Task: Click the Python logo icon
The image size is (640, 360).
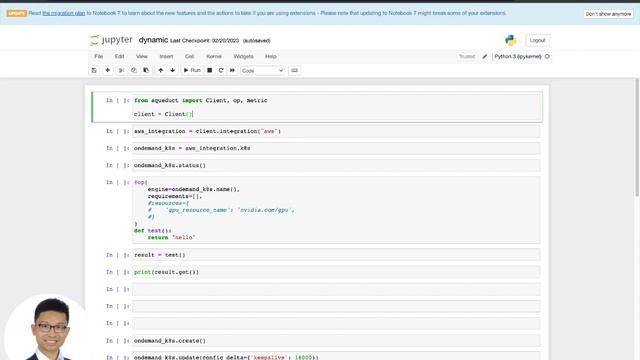Action: pyautogui.click(x=511, y=40)
